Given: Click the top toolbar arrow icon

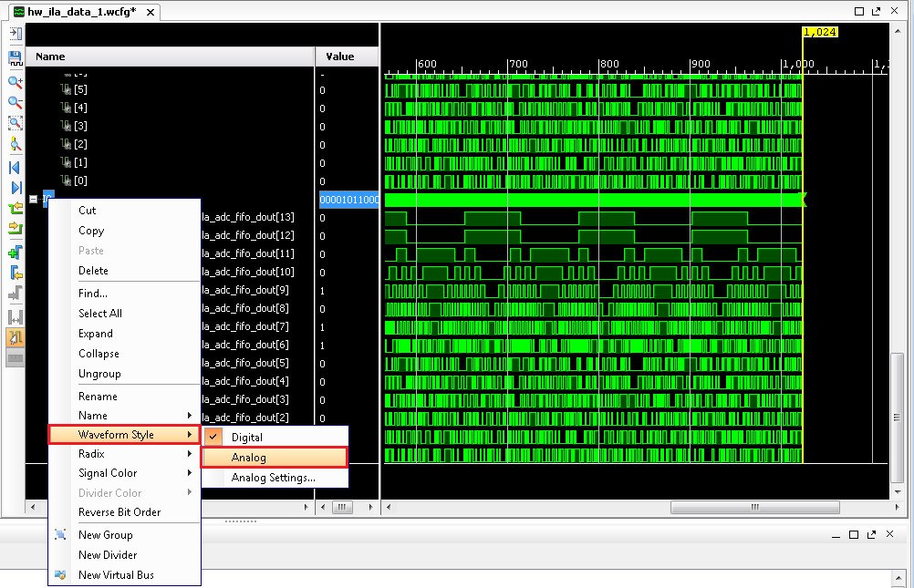Looking at the screenshot, I should [x=16, y=34].
